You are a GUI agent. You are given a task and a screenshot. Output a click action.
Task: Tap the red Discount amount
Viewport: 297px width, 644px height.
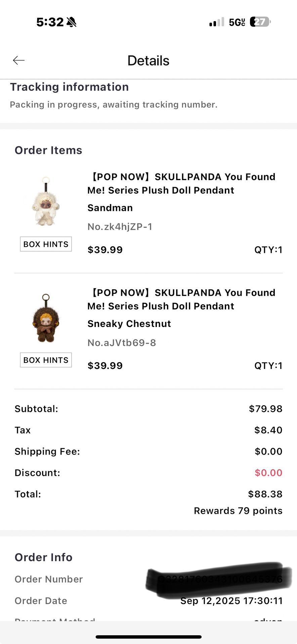(268, 473)
